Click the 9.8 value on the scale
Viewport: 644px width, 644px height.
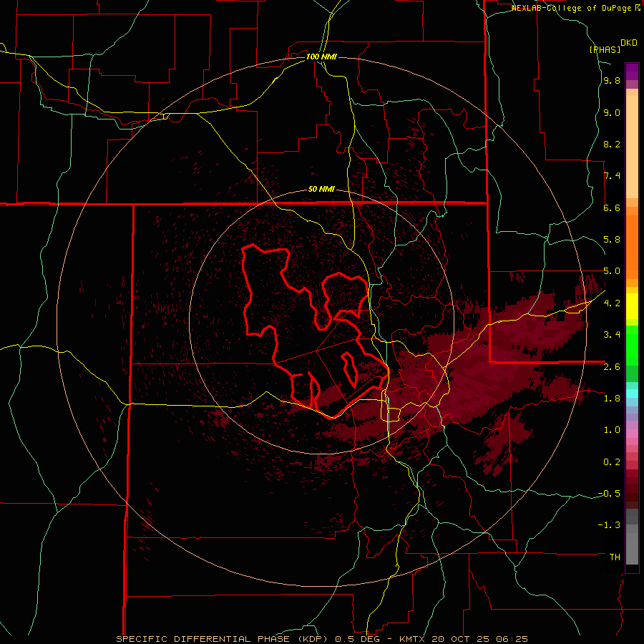[612, 81]
